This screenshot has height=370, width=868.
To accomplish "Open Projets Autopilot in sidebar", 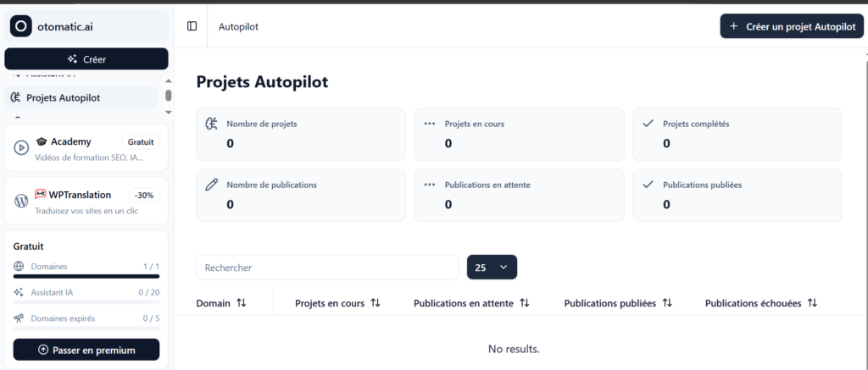I will (63, 97).
